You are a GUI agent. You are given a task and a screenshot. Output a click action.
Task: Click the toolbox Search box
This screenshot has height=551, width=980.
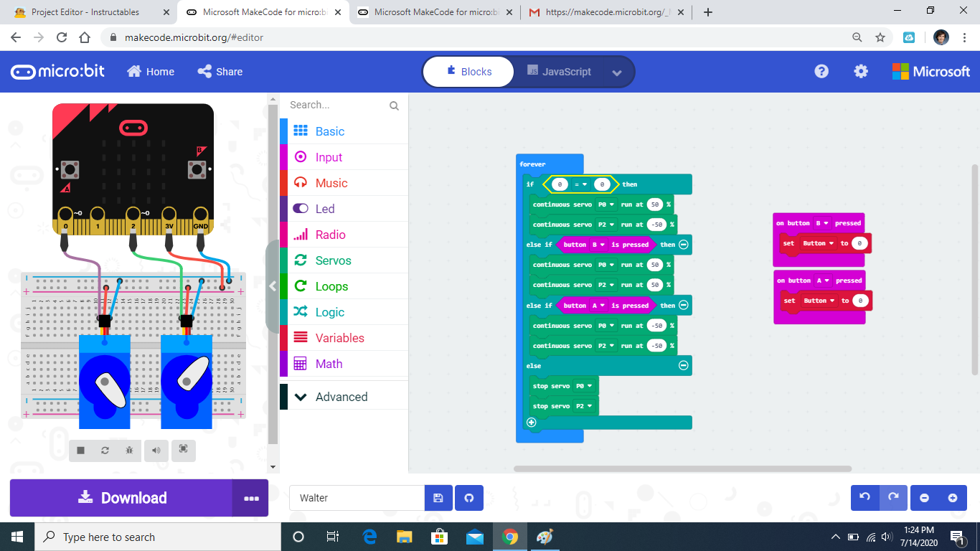click(x=338, y=105)
